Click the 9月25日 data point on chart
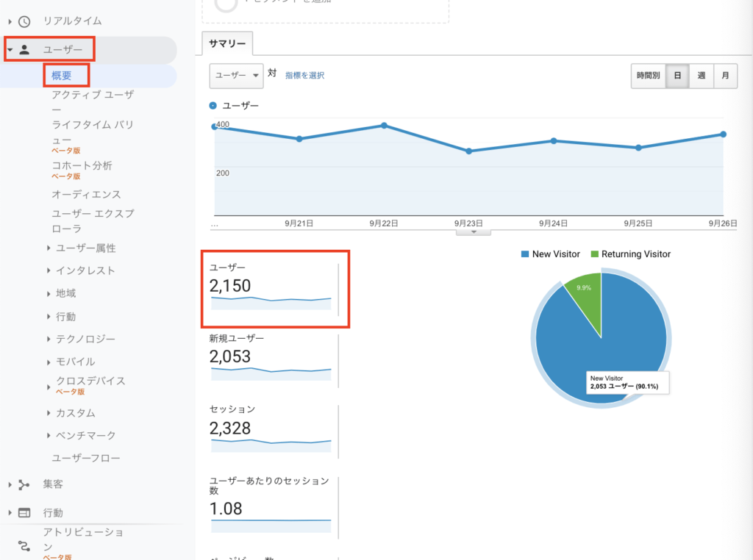 (x=638, y=148)
